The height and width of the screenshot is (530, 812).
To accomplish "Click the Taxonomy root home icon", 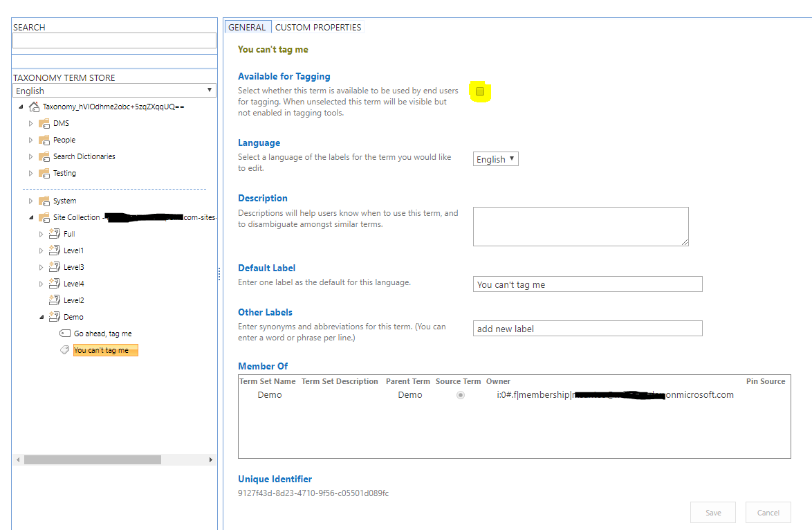I will coord(34,107).
